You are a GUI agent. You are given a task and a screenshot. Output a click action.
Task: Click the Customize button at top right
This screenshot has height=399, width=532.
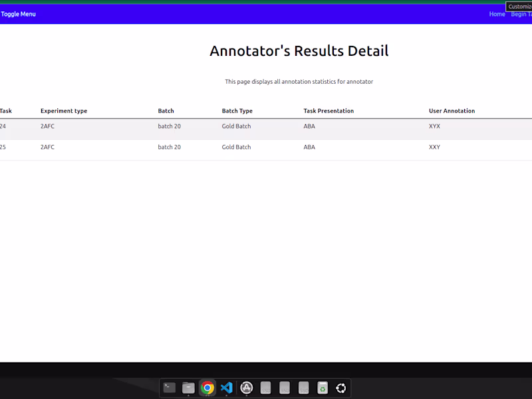519,7
